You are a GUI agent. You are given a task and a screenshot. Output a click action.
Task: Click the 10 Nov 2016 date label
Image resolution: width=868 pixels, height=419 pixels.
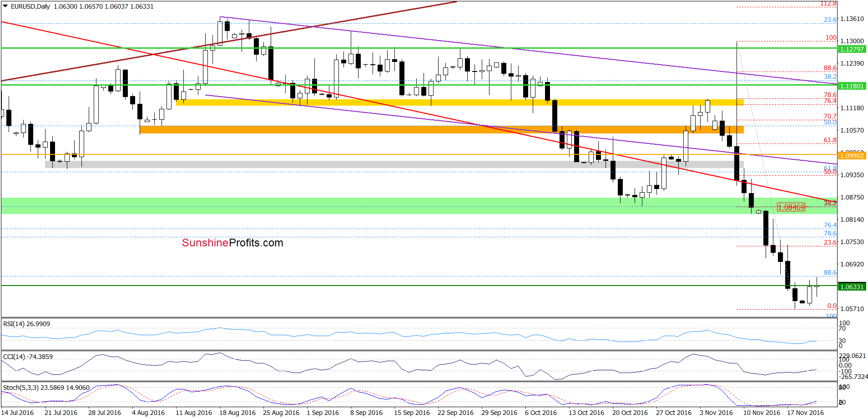(x=762, y=413)
